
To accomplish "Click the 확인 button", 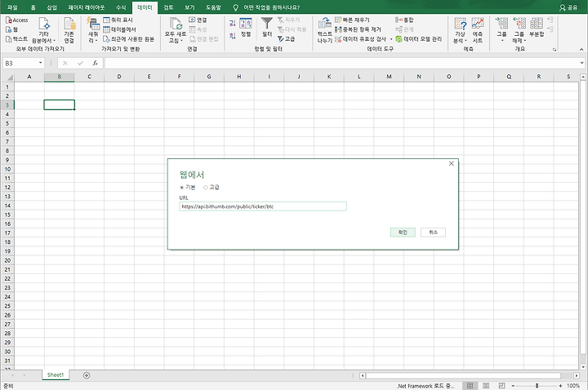I will [x=403, y=233].
